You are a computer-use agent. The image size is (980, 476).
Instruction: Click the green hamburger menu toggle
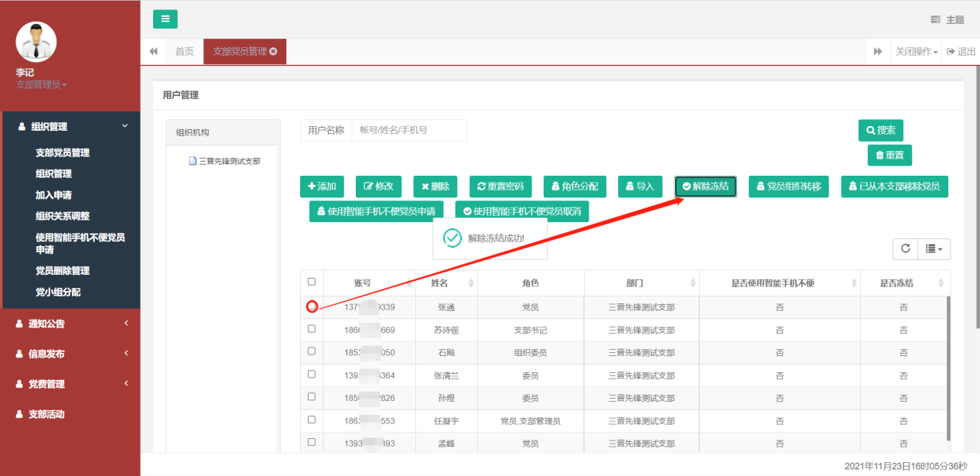pyautogui.click(x=165, y=19)
